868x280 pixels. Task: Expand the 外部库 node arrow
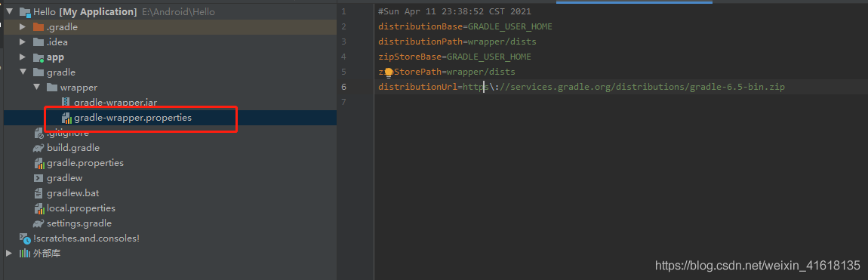point(9,254)
